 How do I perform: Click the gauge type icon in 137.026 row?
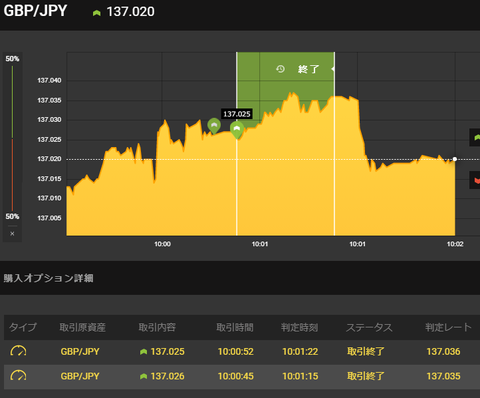point(18,376)
